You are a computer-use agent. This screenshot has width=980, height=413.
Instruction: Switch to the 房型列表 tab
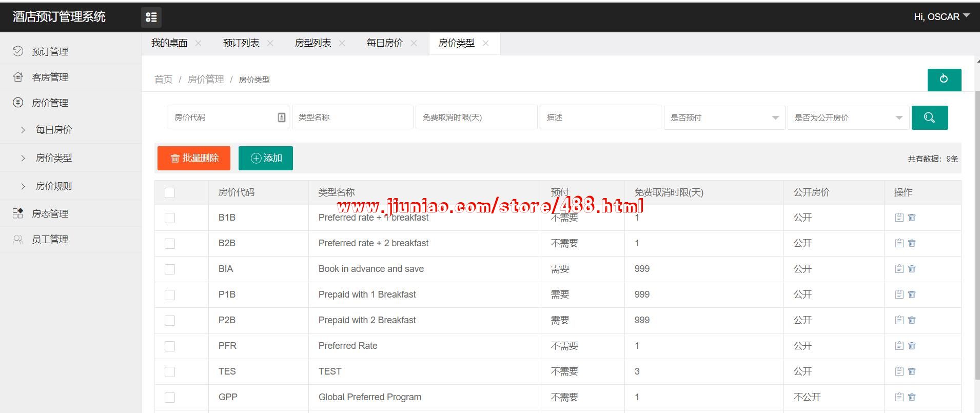tap(313, 44)
